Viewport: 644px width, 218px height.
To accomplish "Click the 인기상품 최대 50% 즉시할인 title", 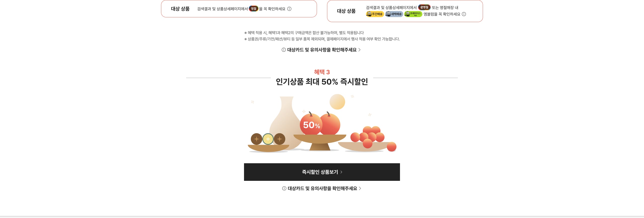I will [322, 82].
